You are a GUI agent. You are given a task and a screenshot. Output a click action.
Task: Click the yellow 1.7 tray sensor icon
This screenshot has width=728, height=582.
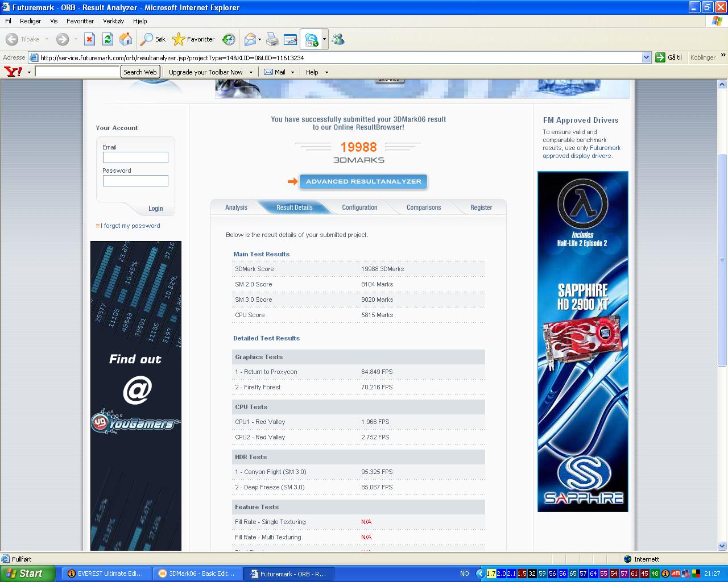tap(491, 573)
